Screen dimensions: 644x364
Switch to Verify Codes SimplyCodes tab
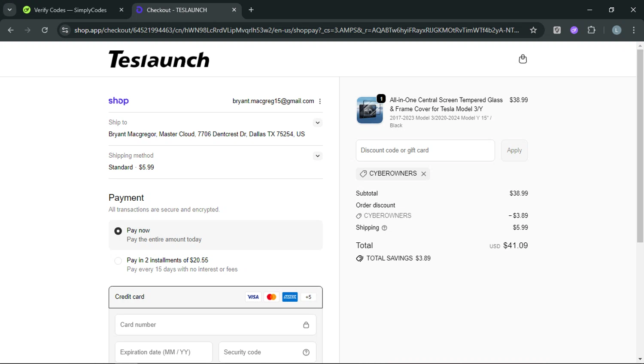pos(71,10)
